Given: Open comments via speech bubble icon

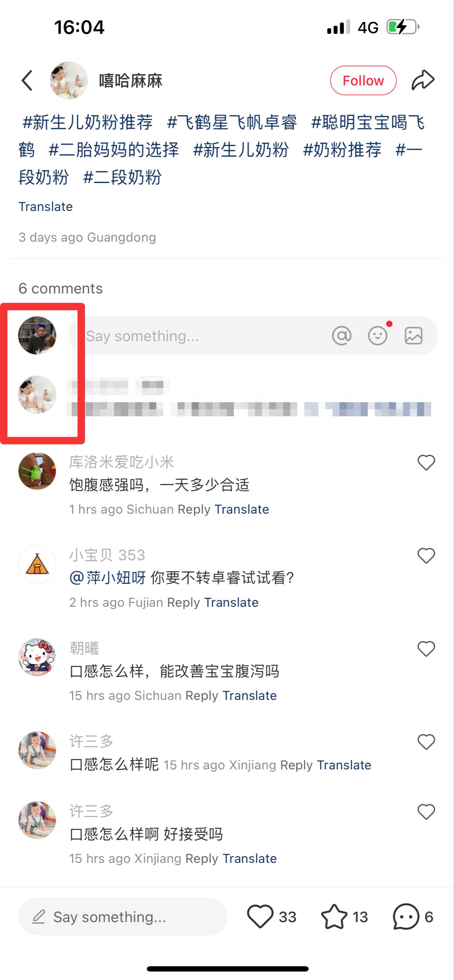Looking at the screenshot, I should tap(406, 916).
